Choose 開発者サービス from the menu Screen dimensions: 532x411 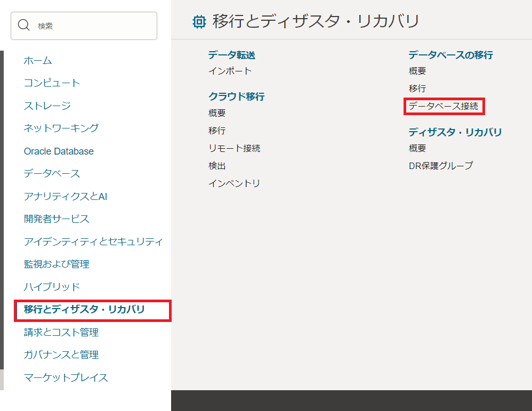(x=57, y=219)
